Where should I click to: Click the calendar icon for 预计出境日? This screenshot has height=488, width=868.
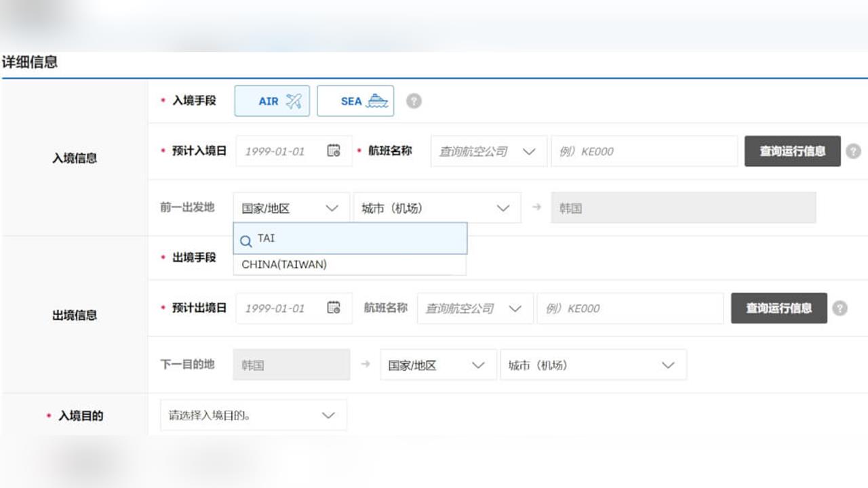coord(334,308)
